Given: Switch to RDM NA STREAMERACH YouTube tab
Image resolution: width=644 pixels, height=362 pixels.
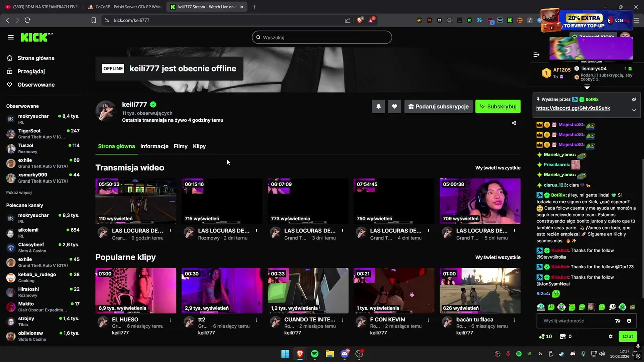Looking at the screenshot, I should (41, 7).
